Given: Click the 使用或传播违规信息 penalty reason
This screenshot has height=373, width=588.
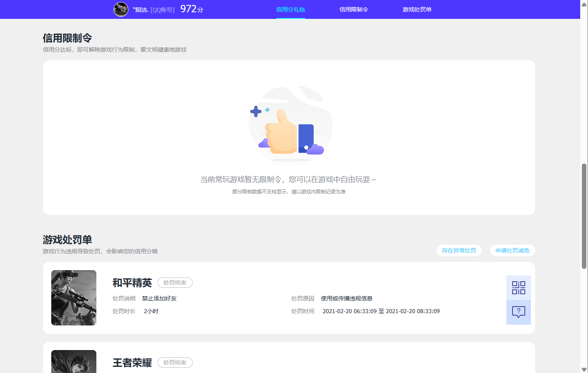Looking at the screenshot, I should pyautogui.click(x=347, y=298).
